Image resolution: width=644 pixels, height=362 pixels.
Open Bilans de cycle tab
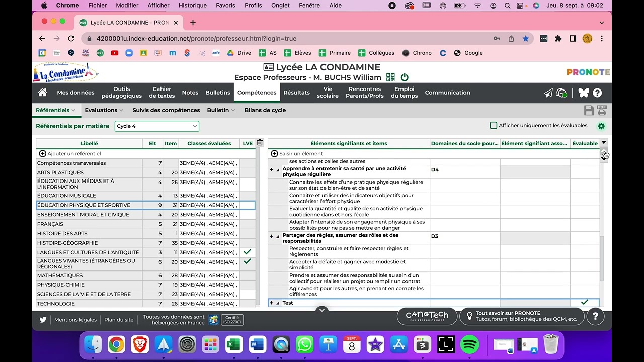(x=265, y=110)
